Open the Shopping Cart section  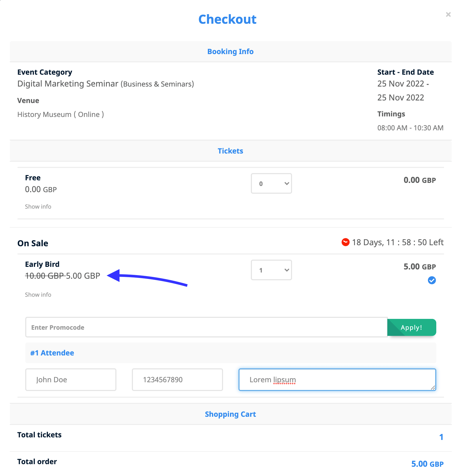pyautogui.click(x=230, y=414)
